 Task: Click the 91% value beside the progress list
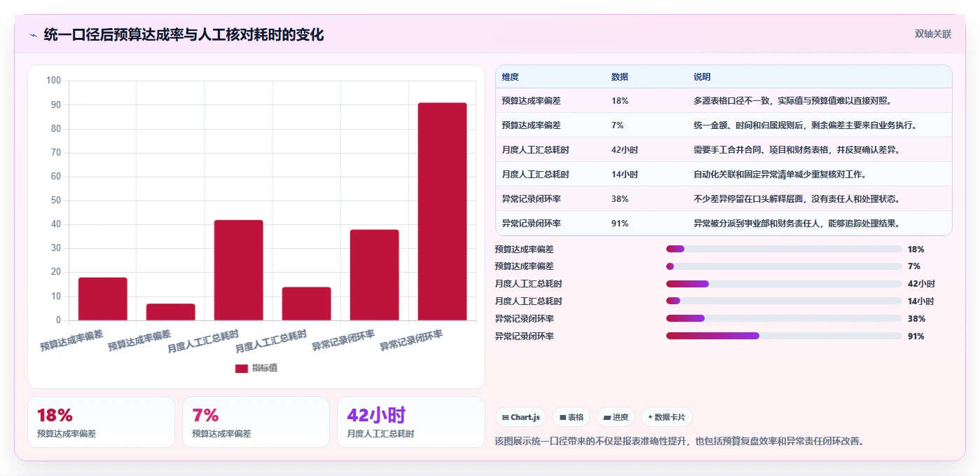coord(916,336)
